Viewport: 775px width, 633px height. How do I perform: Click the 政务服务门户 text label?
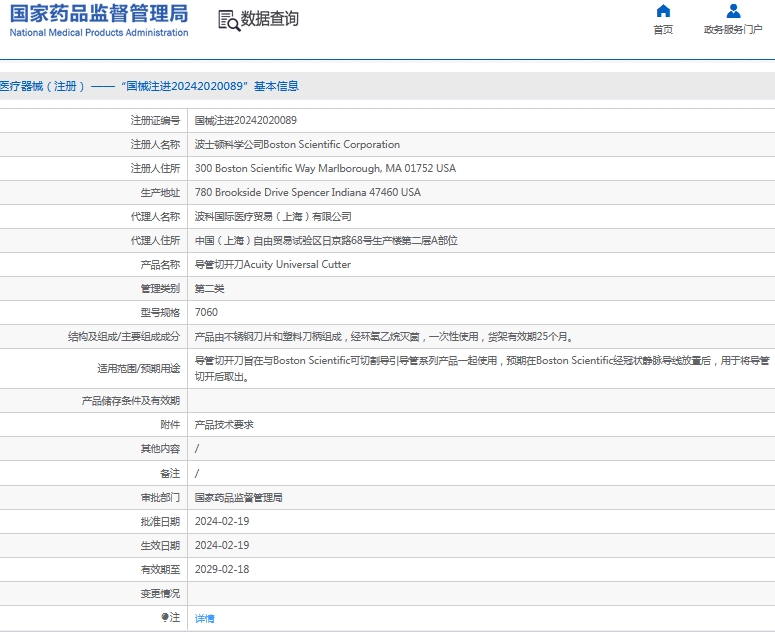click(733, 30)
